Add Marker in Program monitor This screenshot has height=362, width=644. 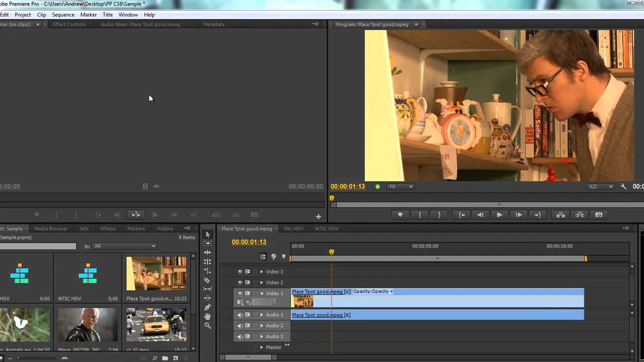tap(400, 215)
